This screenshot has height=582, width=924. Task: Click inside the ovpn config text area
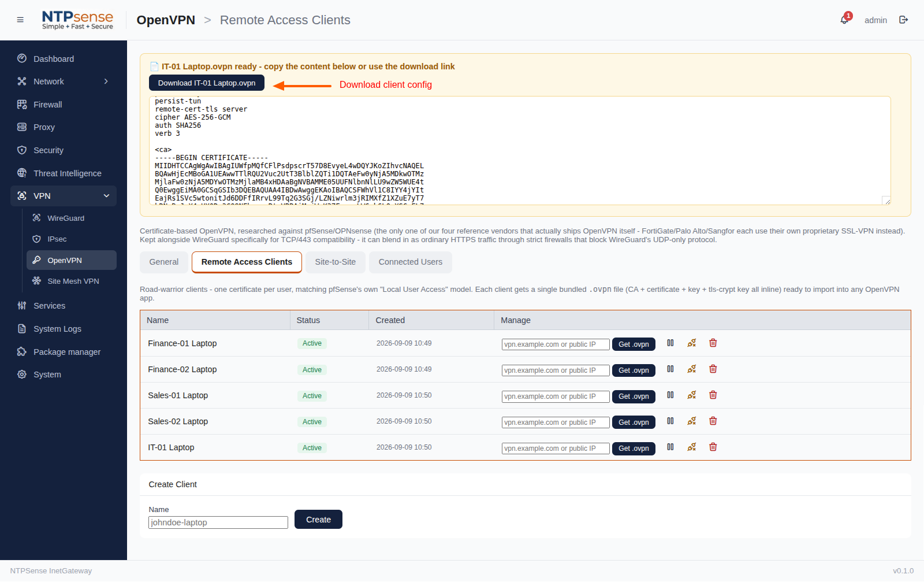(x=520, y=150)
